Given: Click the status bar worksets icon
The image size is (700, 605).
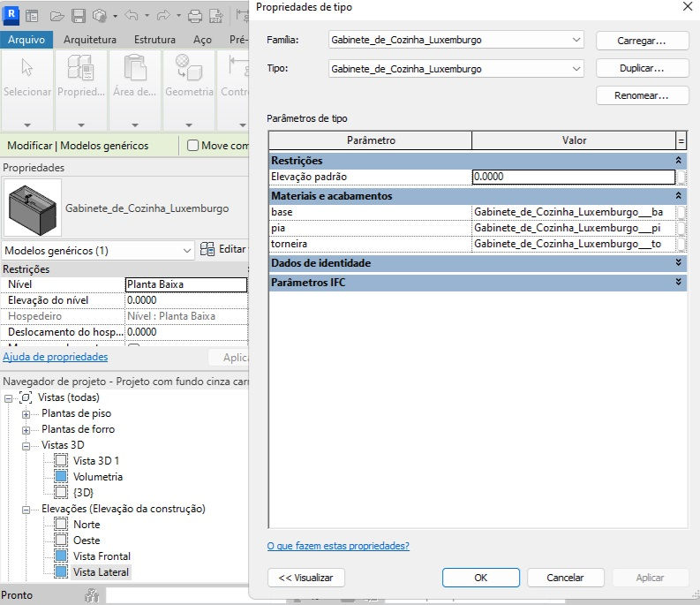Looking at the screenshot, I should (92, 595).
